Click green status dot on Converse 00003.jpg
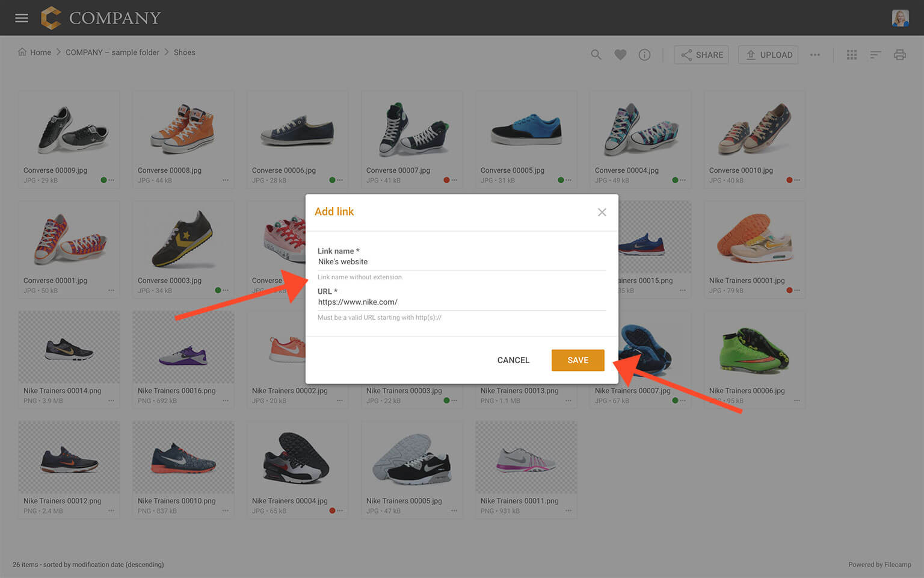Viewport: 924px width, 578px height. tap(218, 290)
